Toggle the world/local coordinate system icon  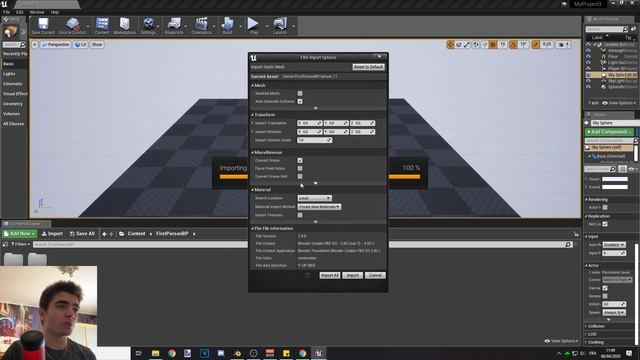[x=476, y=44]
